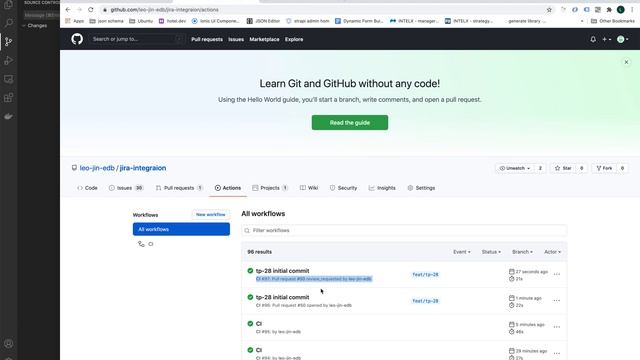Open Explore in the GitHub header
Screen dimensions: 640x360
294,39
